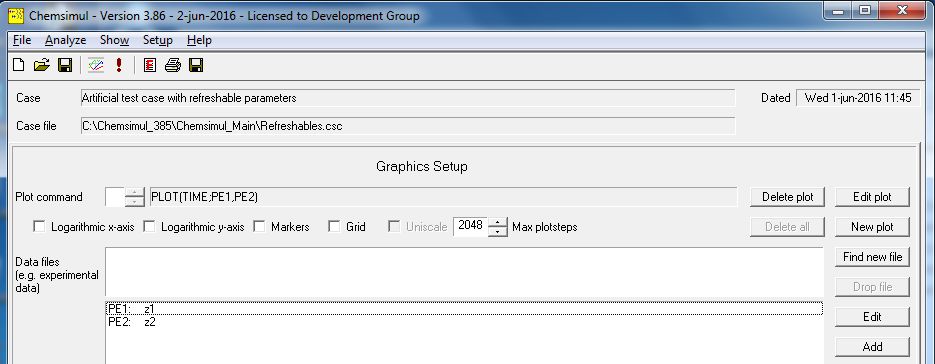Decrease Max plotsteps with down arrow
Viewport: 935px width, 364px height.
498,232
